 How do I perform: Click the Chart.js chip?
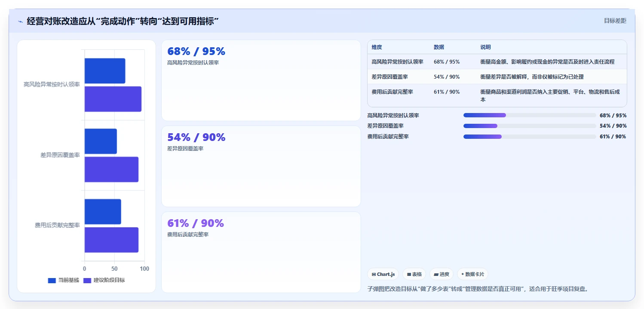click(383, 274)
